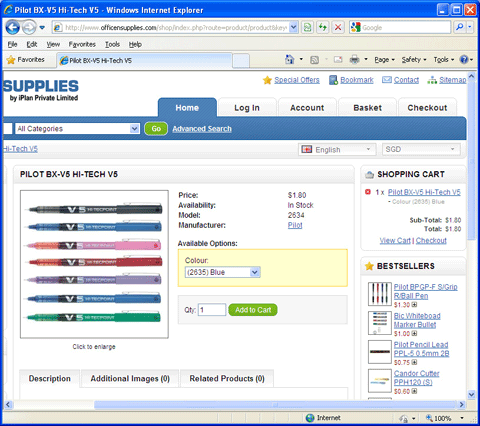Image resolution: width=480 pixels, height=426 pixels.
Task: Click the green Go search button
Action: (x=156, y=129)
